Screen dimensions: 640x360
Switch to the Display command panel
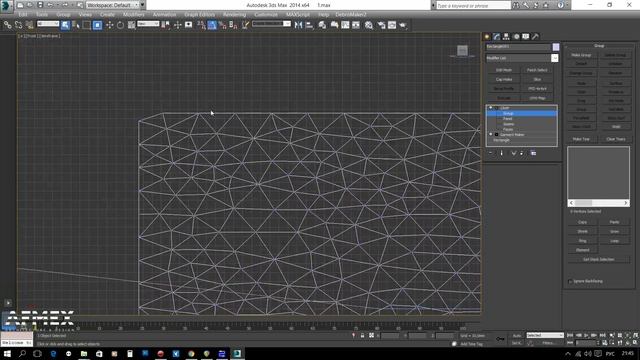point(526,37)
